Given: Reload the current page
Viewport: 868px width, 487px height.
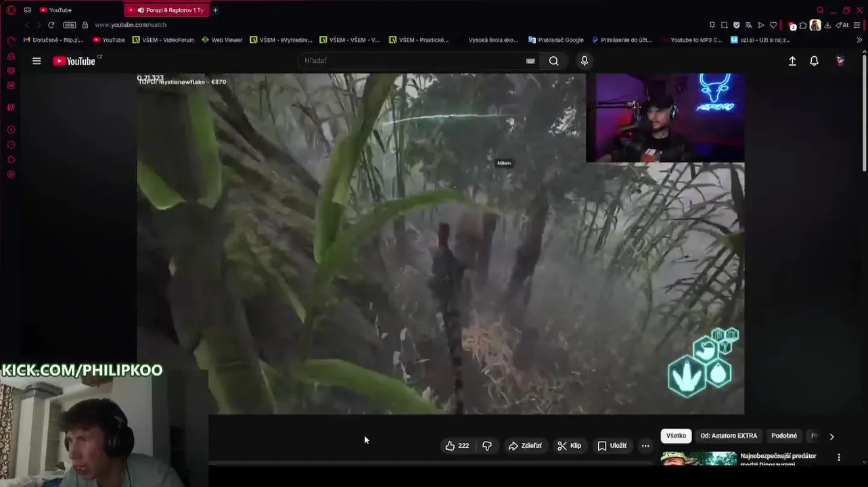Looking at the screenshot, I should (51, 25).
